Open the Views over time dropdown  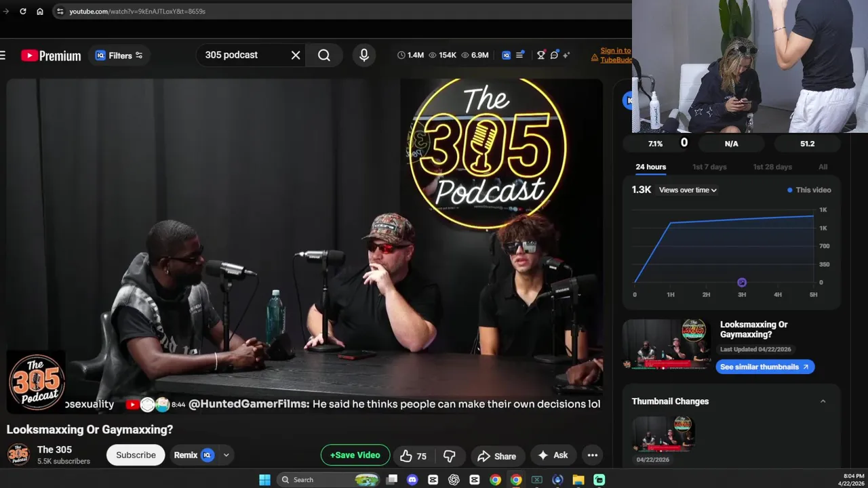point(688,190)
